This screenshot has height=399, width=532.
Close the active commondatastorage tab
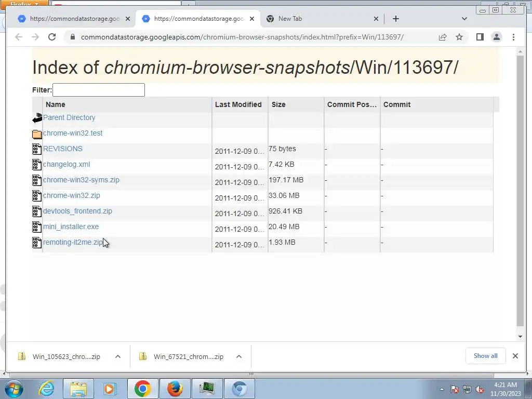252,19
